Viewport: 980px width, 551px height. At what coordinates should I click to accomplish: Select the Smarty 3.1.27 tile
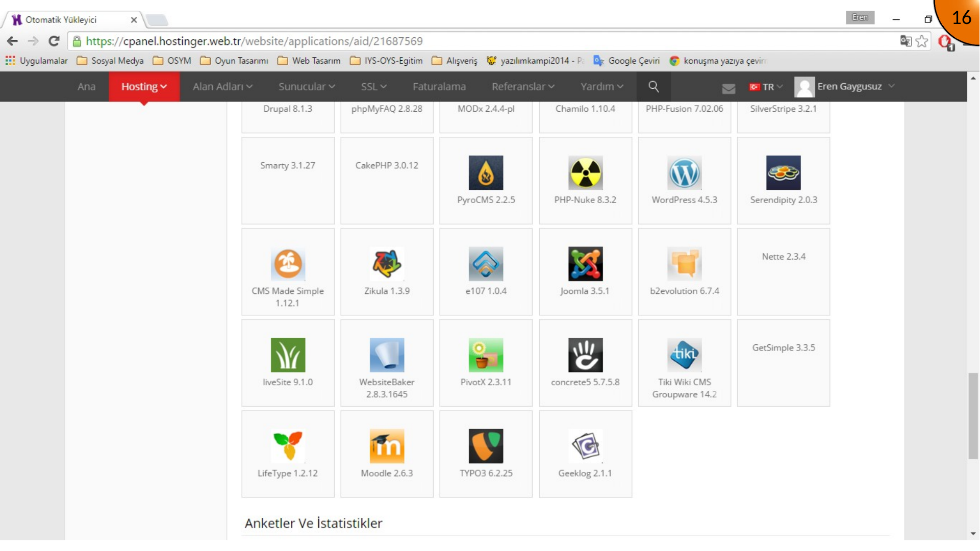coord(288,180)
